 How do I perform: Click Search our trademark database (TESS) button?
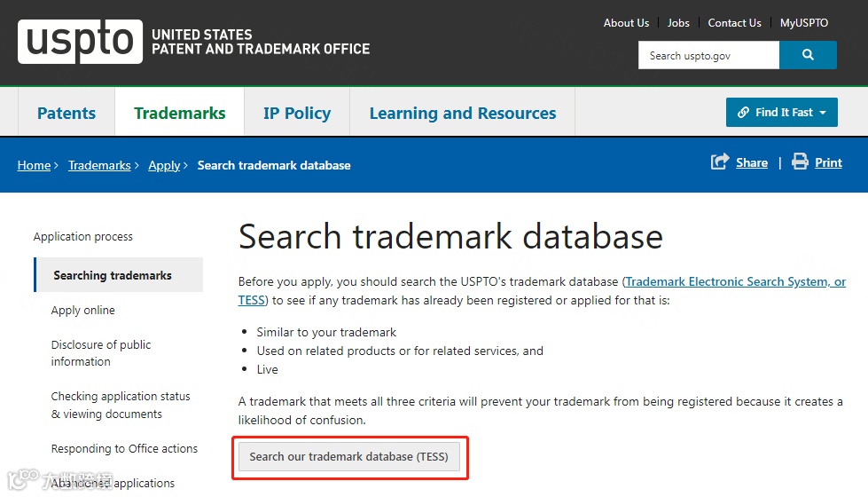pos(348,456)
